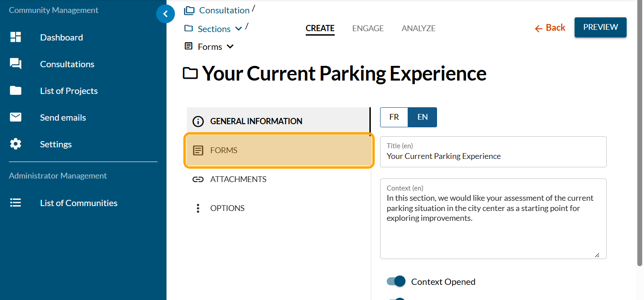The width and height of the screenshot is (644, 300).
Task: Open the Options menu item
Action: [x=227, y=208]
